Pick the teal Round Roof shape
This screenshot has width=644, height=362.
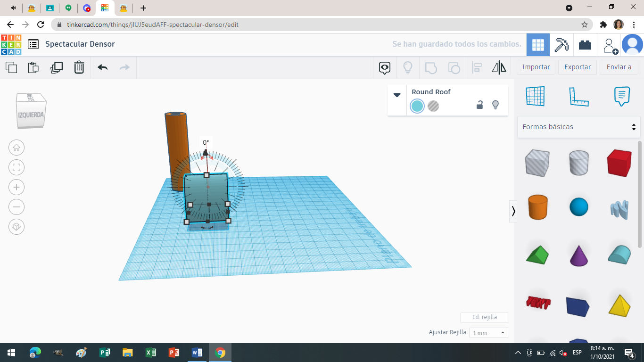click(619, 255)
